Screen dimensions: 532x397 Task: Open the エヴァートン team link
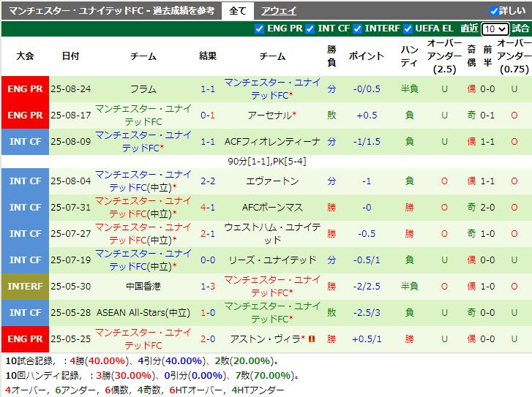272,181
